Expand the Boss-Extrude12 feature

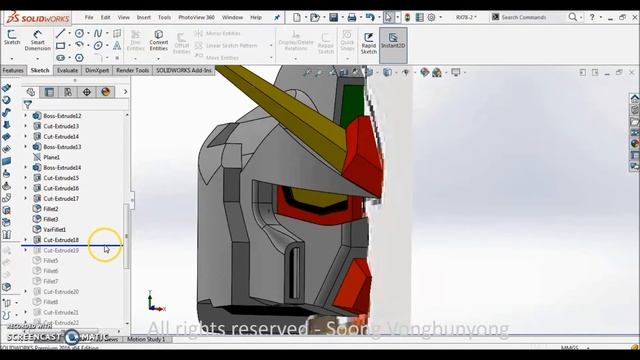pyautogui.click(x=26, y=116)
